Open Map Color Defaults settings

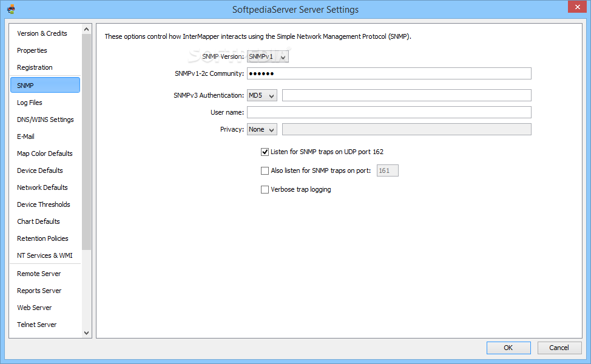click(45, 153)
